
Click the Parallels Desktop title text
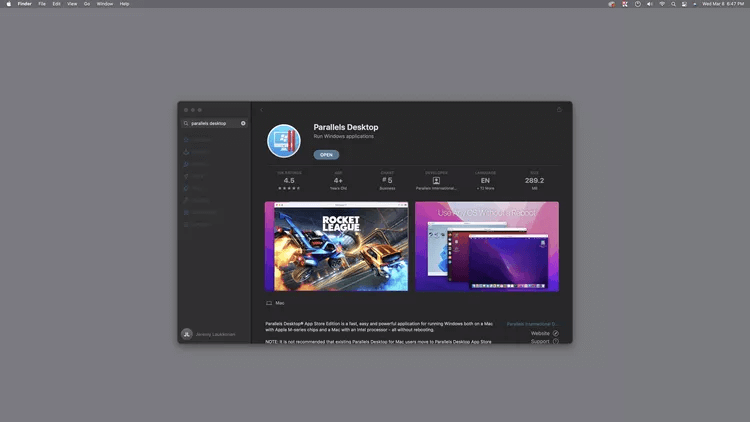click(x=346, y=127)
